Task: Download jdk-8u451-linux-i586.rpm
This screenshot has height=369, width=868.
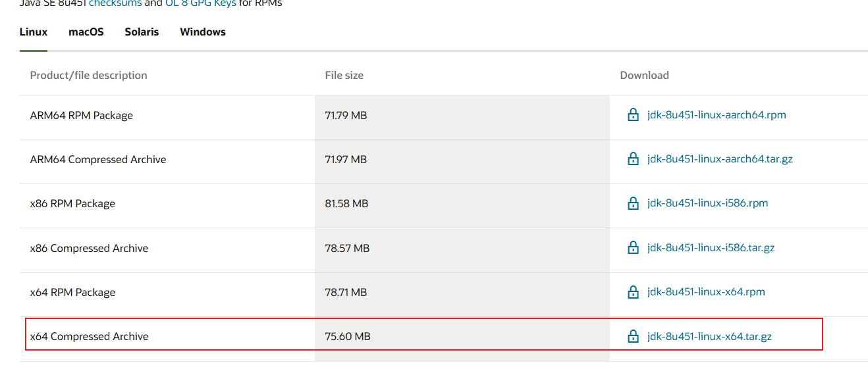Action: 707,203
